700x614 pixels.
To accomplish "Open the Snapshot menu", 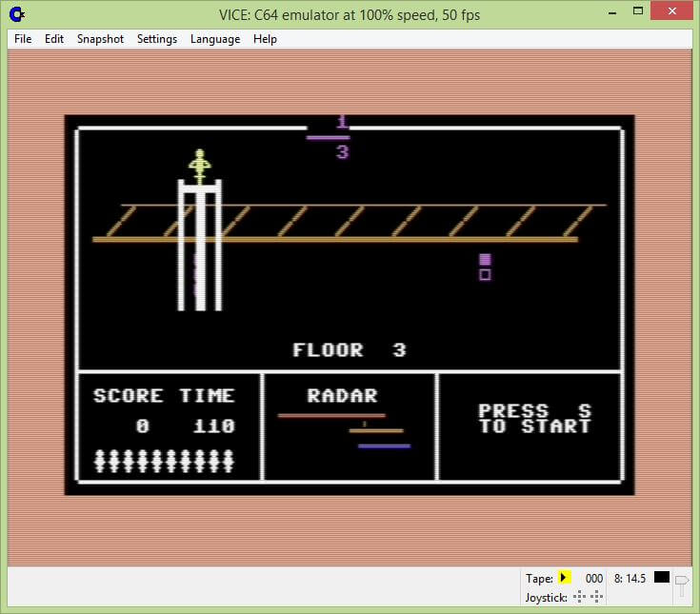I will point(100,39).
